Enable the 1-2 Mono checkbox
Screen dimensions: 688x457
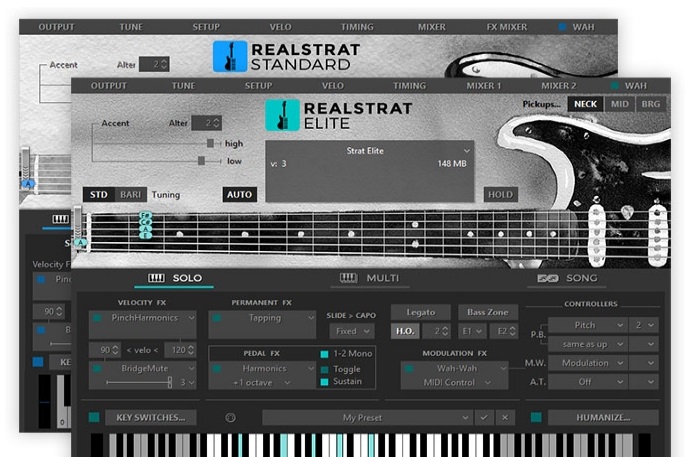(324, 354)
